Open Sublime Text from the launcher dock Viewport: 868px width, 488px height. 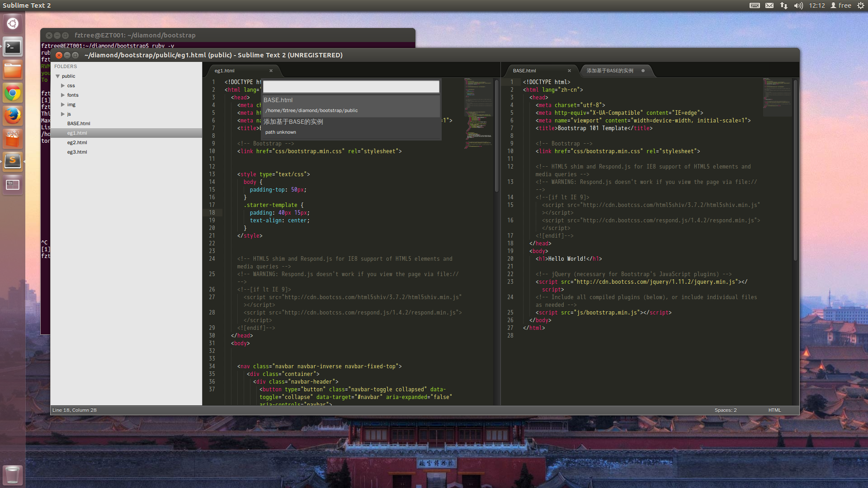[13, 161]
